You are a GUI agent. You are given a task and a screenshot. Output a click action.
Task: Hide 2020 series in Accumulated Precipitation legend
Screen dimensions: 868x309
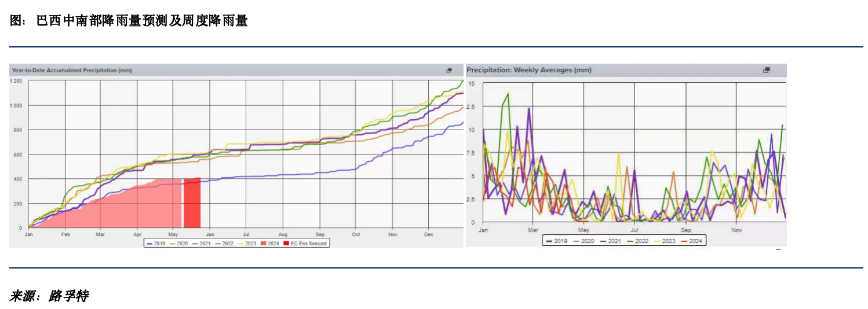pyautogui.click(x=178, y=244)
